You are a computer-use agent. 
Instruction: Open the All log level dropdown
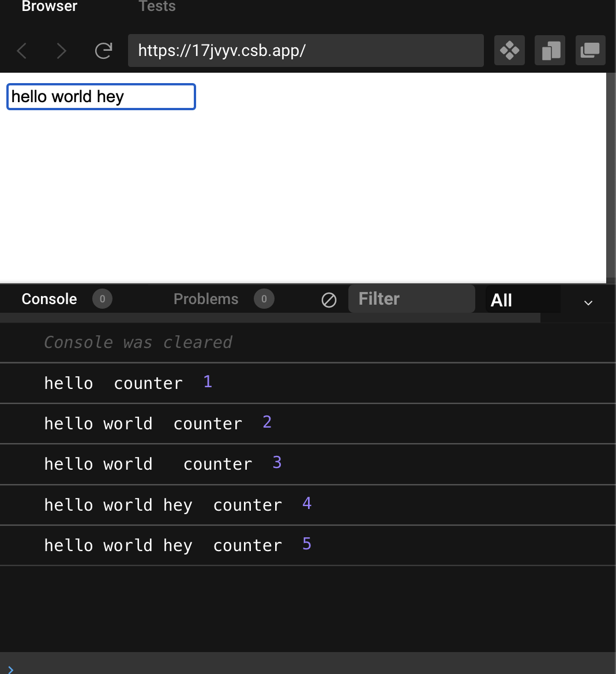point(523,299)
